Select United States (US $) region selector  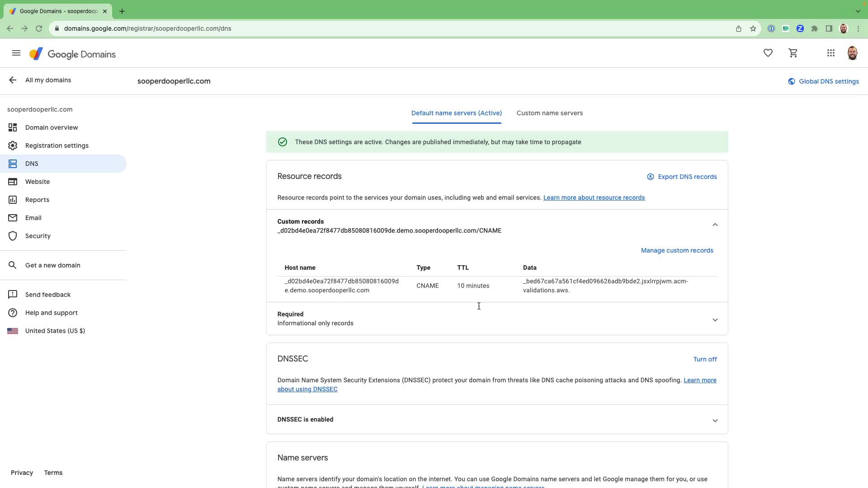point(55,331)
